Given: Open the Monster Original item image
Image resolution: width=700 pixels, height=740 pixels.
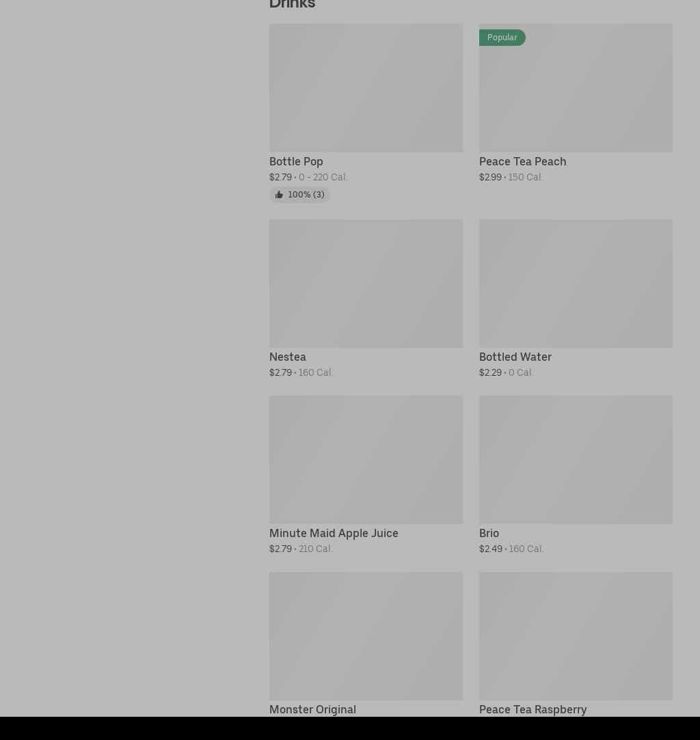Looking at the screenshot, I should click(366, 635).
